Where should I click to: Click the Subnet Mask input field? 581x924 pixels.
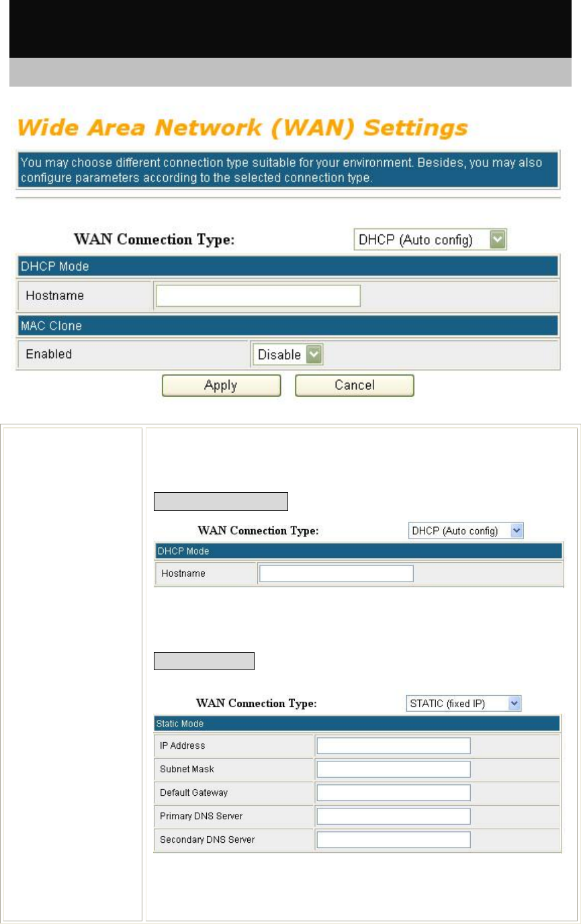(394, 769)
